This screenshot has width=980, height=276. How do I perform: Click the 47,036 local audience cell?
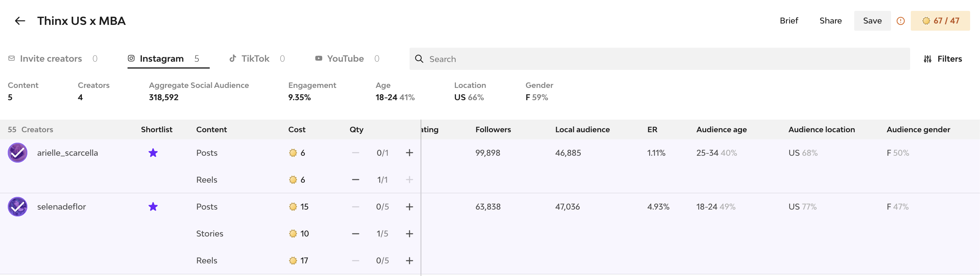pos(567,207)
